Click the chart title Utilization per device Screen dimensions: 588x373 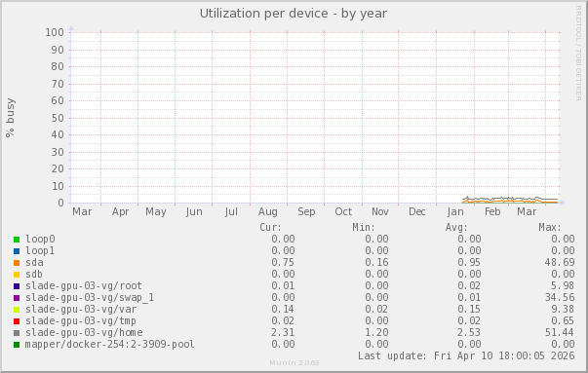click(x=294, y=14)
